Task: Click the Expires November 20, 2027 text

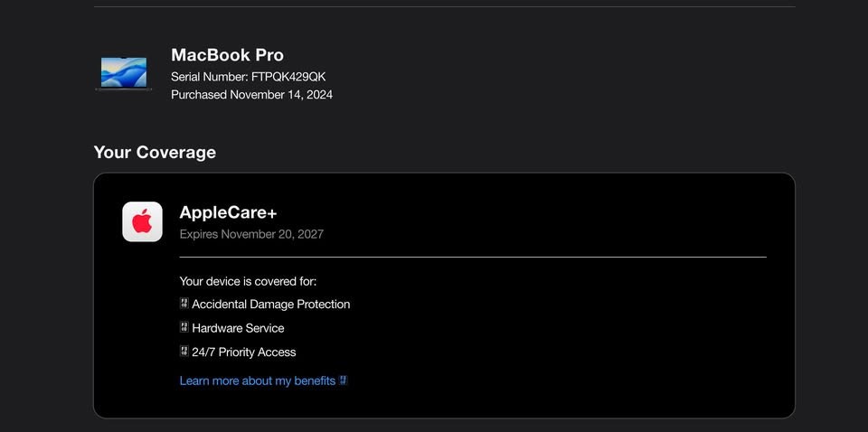Action: [x=251, y=234]
